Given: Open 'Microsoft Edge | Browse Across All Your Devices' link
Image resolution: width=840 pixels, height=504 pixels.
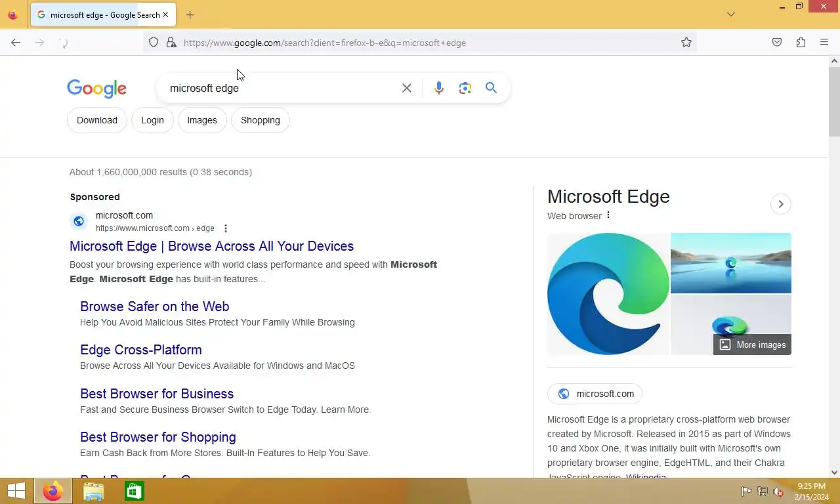Looking at the screenshot, I should pyautogui.click(x=211, y=246).
